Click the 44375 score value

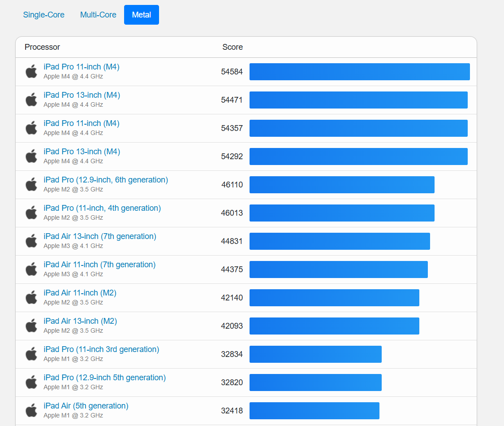pos(232,270)
